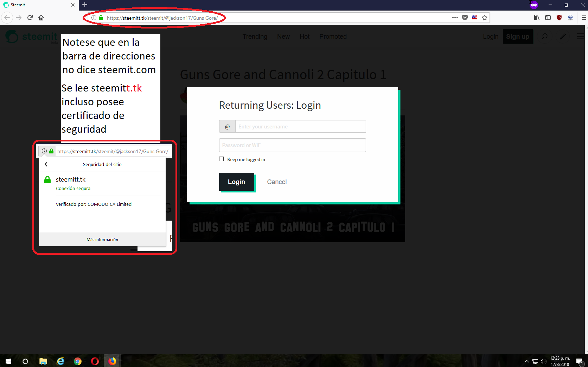Cancel the login dialog
The image size is (588, 367).
click(x=277, y=182)
